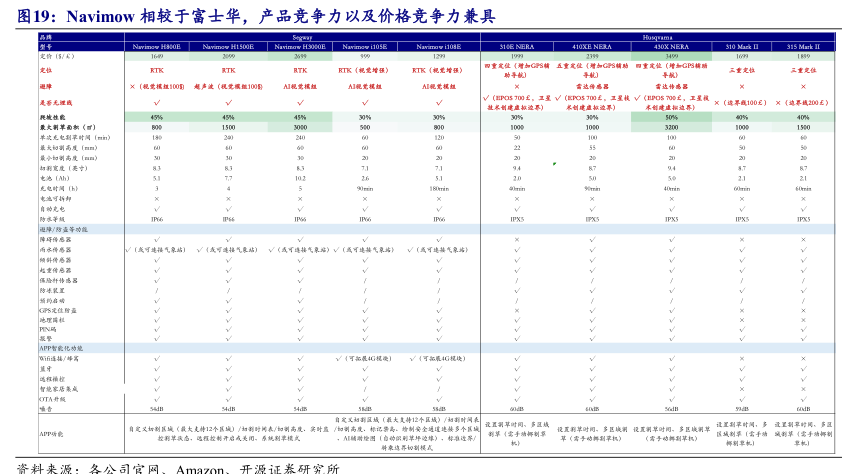Screen dimensions: 842x474
Task: Select the Navimow H800E column header
Action: click(x=157, y=46)
